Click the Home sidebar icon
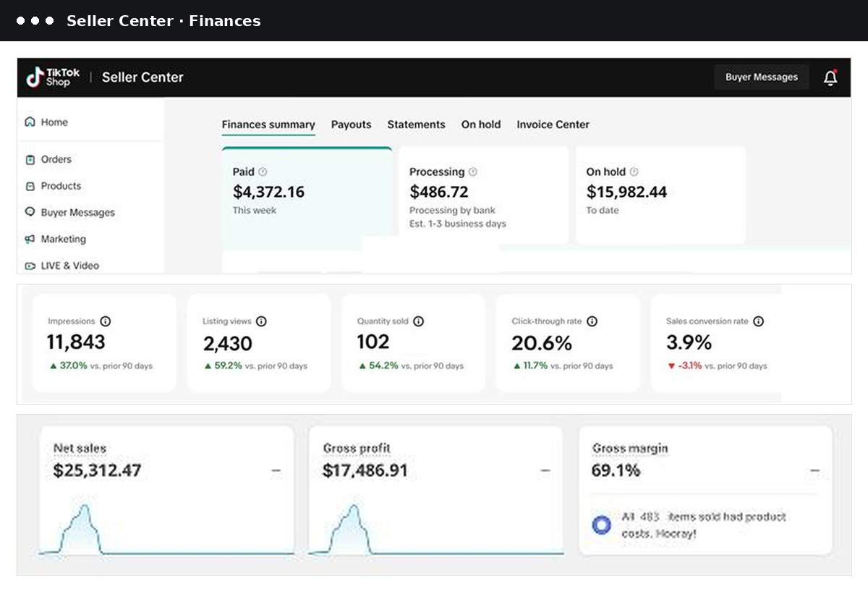Viewport: 868px width, 592px height. (30, 122)
